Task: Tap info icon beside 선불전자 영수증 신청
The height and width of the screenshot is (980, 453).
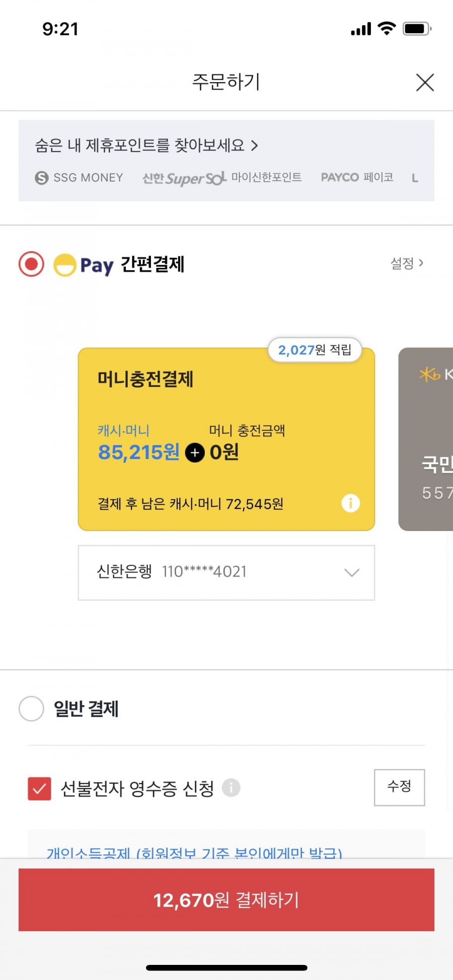Action: [x=231, y=787]
